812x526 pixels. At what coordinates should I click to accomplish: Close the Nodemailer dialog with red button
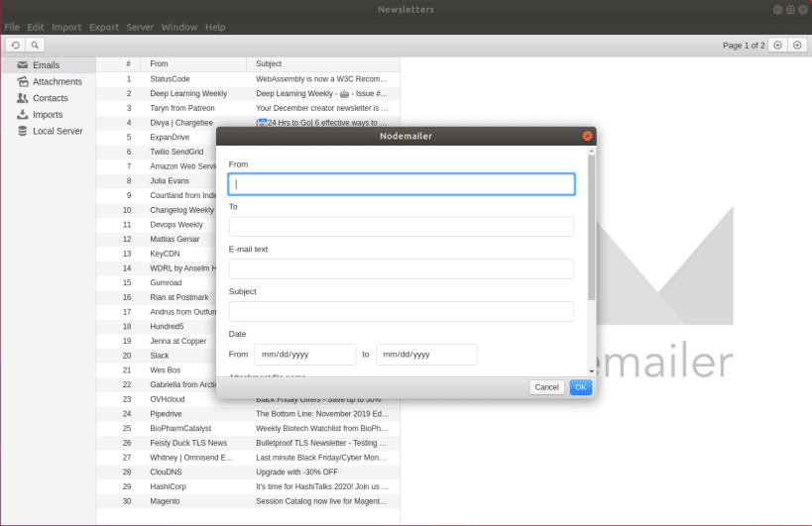(x=587, y=136)
